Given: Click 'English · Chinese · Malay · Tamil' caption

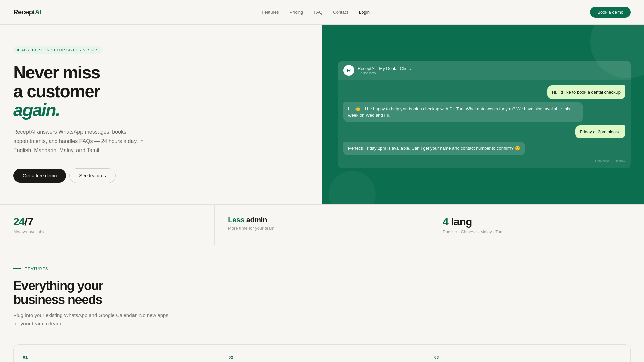Looking at the screenshot, I should [x=474, y=232].
